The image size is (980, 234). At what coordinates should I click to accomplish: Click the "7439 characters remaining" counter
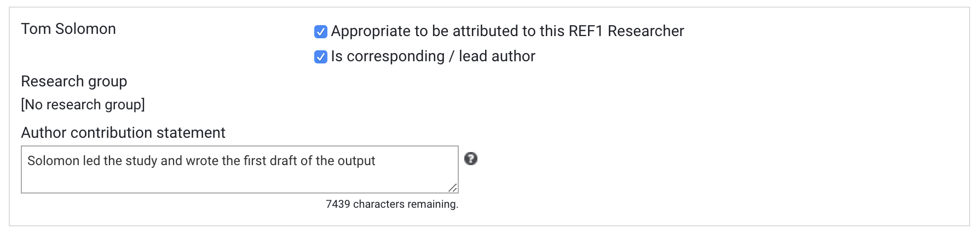391,204
